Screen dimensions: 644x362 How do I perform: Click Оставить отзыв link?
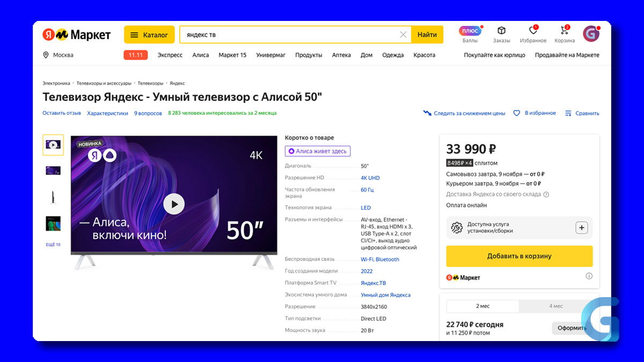coord(62,113)
